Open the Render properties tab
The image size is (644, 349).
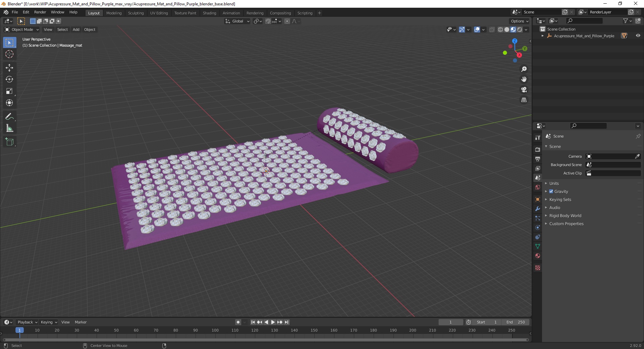tap(538, 149)
